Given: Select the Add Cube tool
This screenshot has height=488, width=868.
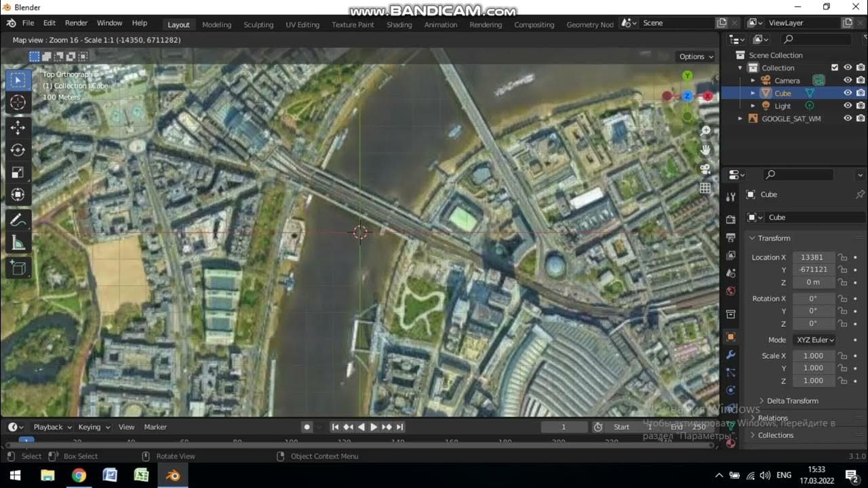Looking at the screenshot, I should [x=18, y=268].
